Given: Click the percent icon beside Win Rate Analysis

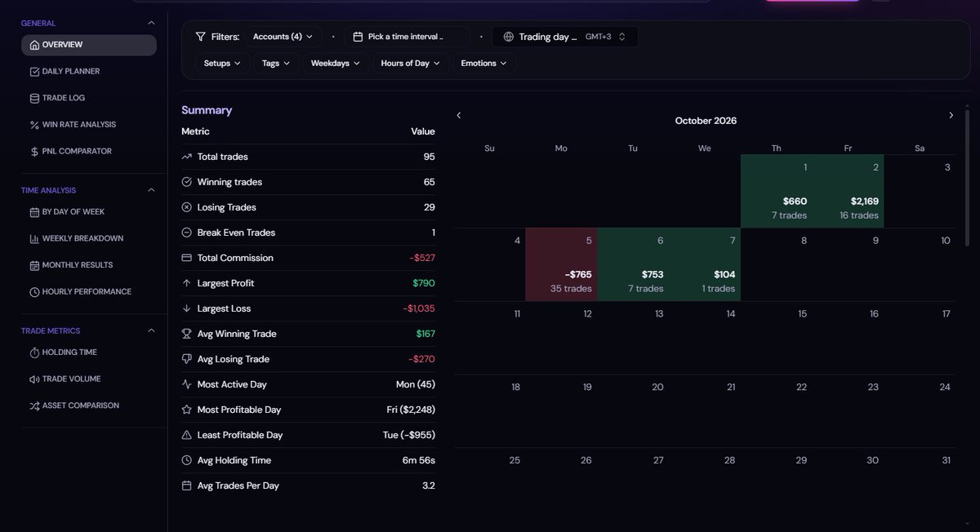Looking at the screenshot, I should 34,125.
